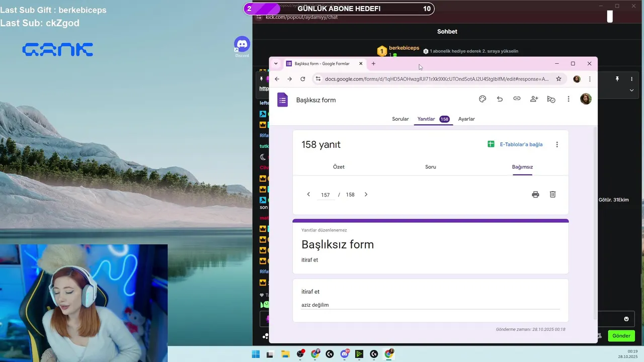Click the Sohbet chat header

click(x=447, y=32)
